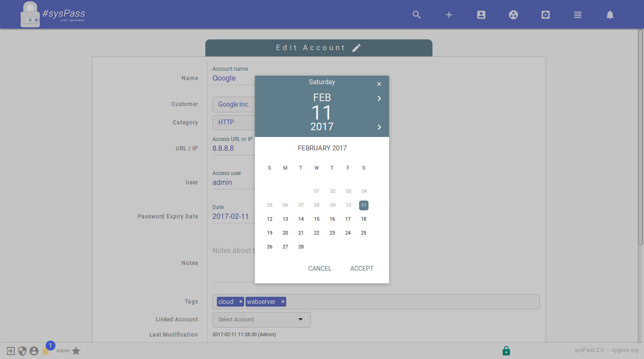This screenshot has width=644, height=359.
Task: Click the Edit Account pencil icon
Action: (356, 48)
